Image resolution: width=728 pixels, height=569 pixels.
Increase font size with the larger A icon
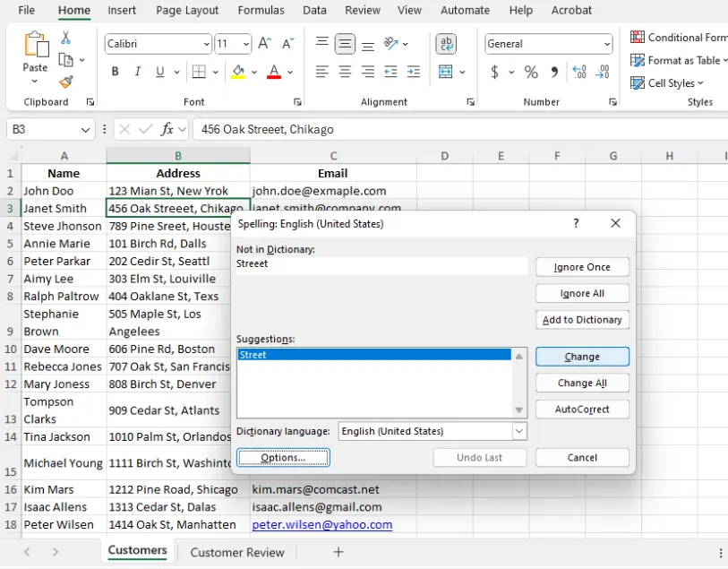[265, 44]
